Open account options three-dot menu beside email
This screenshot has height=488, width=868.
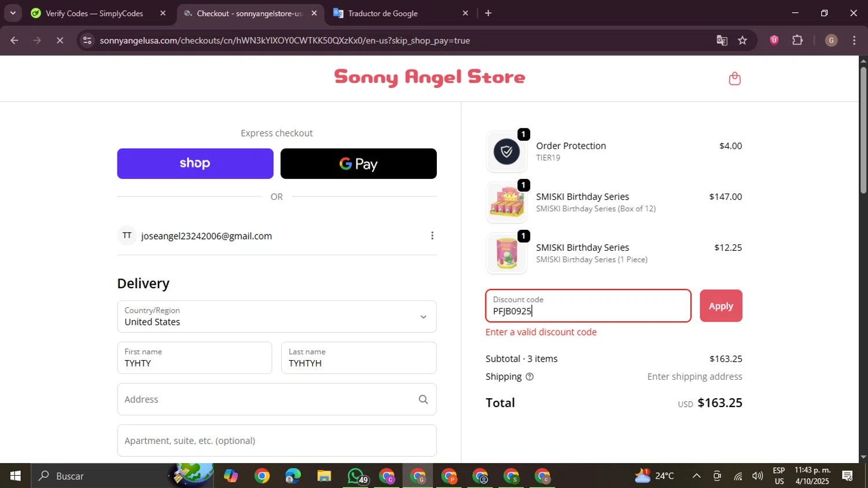432,236
